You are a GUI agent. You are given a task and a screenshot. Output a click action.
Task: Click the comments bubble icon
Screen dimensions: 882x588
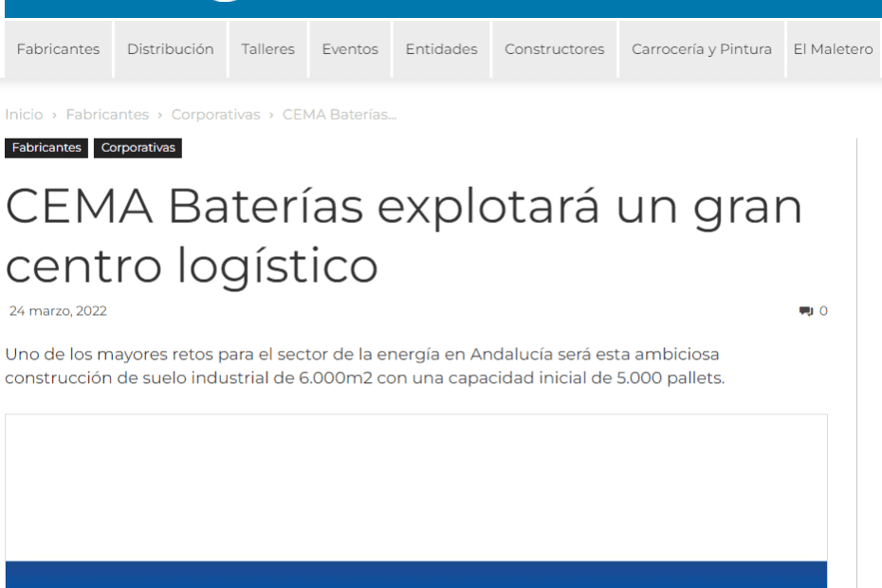(x=805, y=311)
